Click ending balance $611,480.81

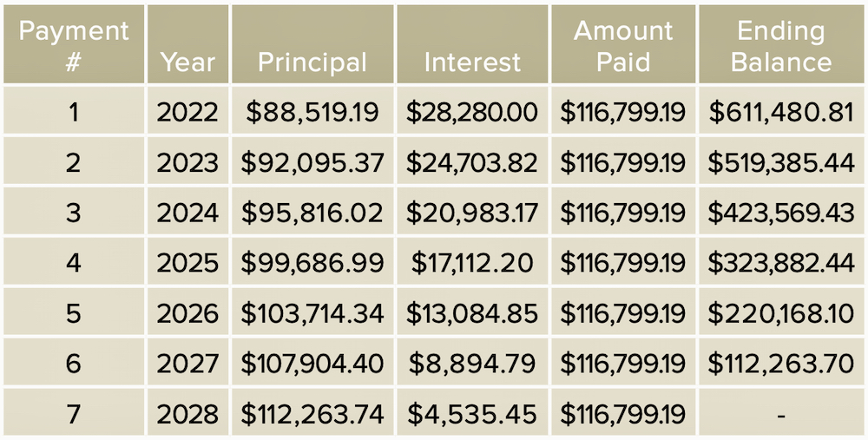click(781, 112)
